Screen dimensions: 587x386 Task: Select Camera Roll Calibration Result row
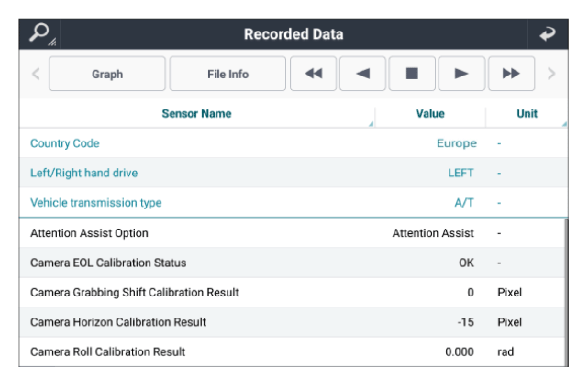click(x=292, y=352)
